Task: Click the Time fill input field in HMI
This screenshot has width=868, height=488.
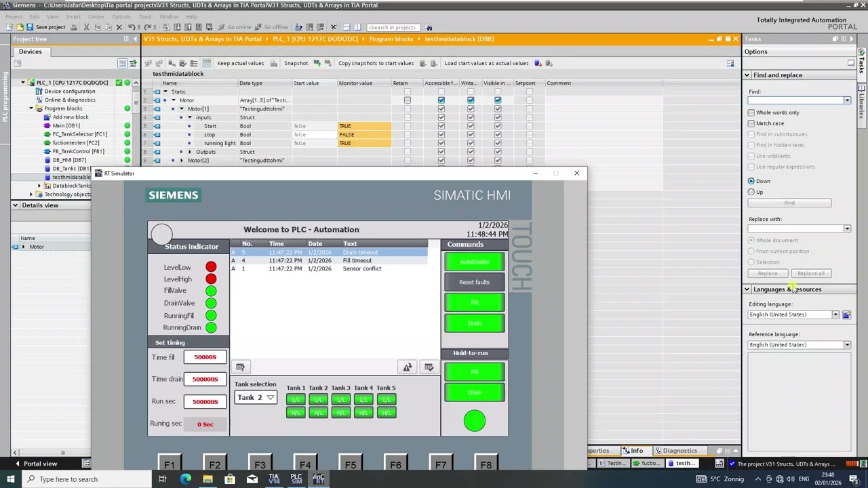Action: click(x=205, y=357)
